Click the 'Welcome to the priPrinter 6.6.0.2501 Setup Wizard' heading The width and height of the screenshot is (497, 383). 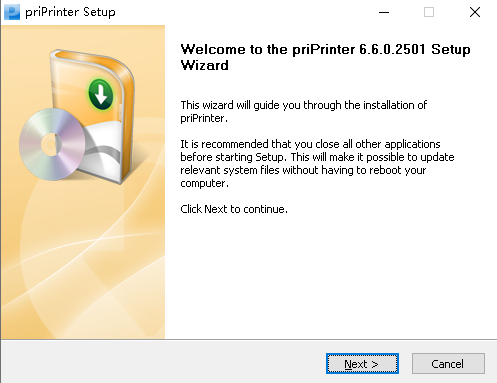(x=325, y=57)
